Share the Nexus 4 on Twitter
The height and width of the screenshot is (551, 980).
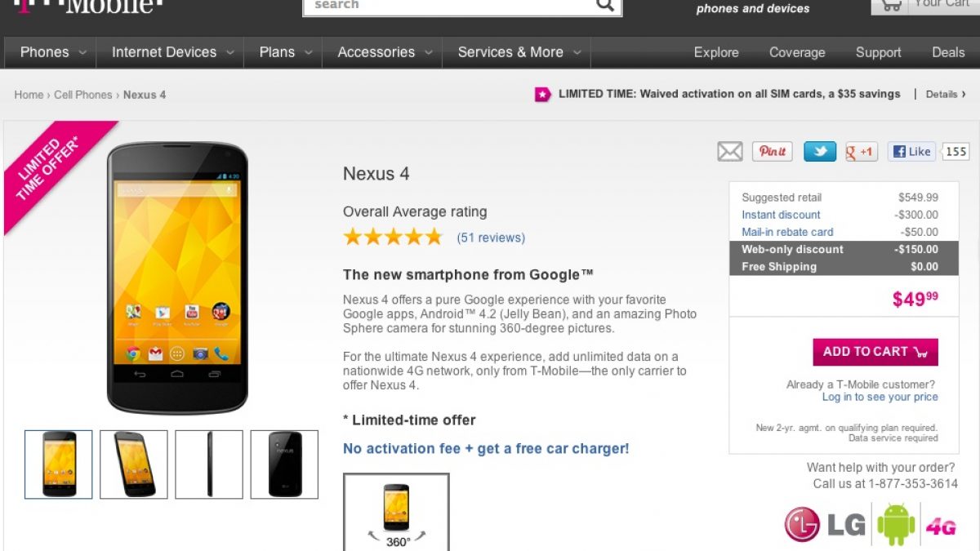click(x=820, y=152)
